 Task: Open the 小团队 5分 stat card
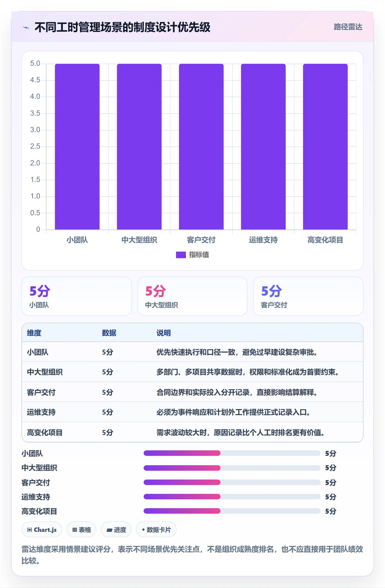(x=77, y=296)
